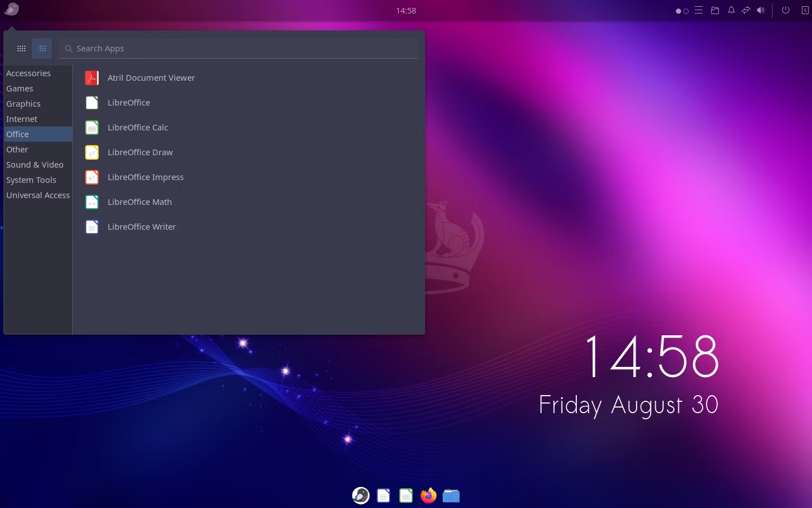This screenshot has height=508, width=812.
Task: Open the volume control in the top panel
Action: 761,10
